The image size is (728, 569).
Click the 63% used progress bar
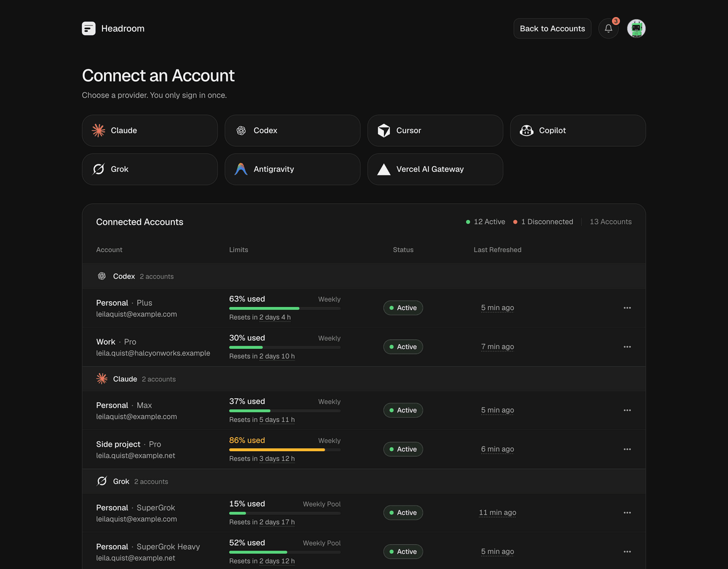pyautogui.click(x=285, y=308)
